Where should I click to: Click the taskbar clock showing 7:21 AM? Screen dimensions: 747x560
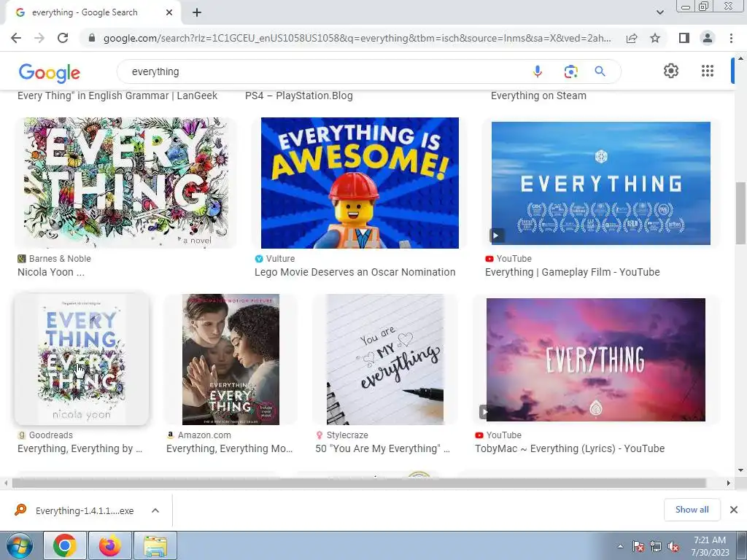709,546
